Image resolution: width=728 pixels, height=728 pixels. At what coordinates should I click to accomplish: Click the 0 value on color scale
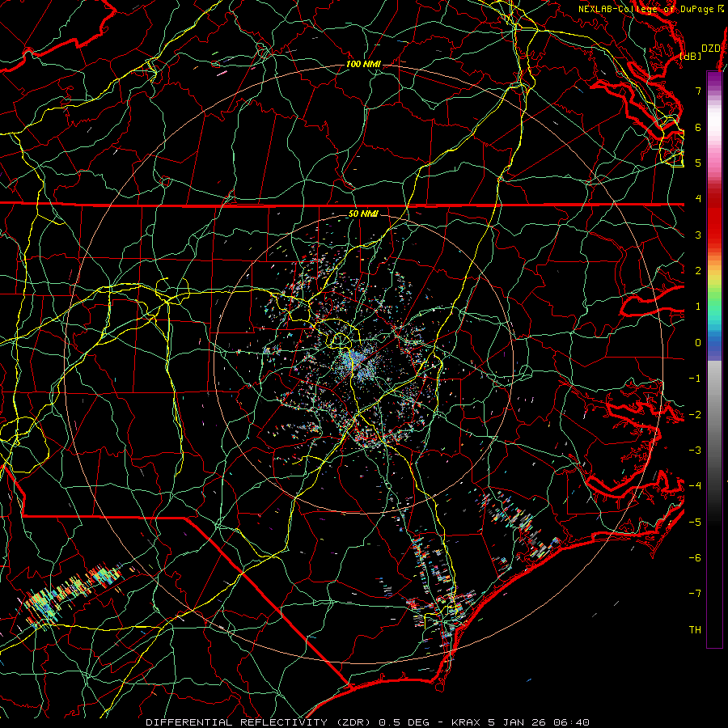(x=698, y=343)
